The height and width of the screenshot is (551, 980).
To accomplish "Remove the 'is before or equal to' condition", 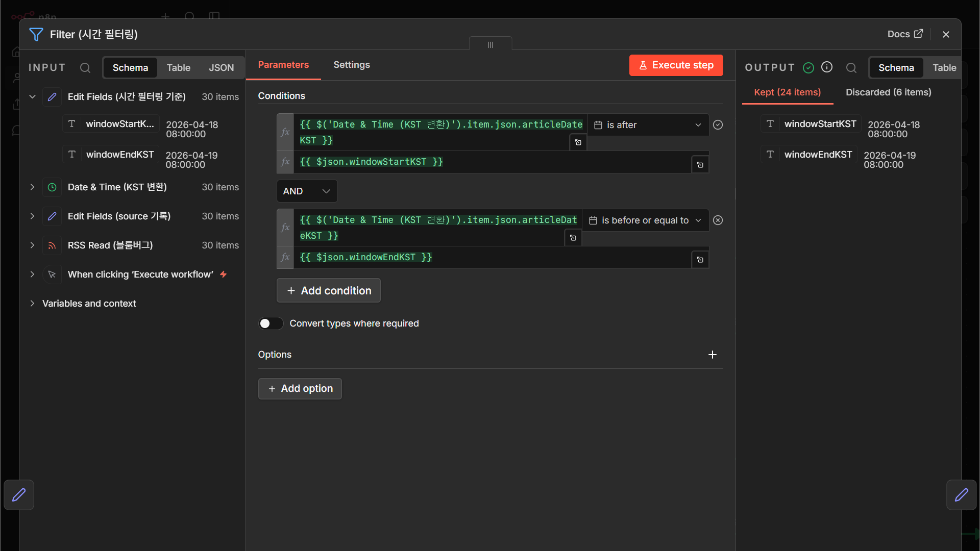I will (718, 220).
